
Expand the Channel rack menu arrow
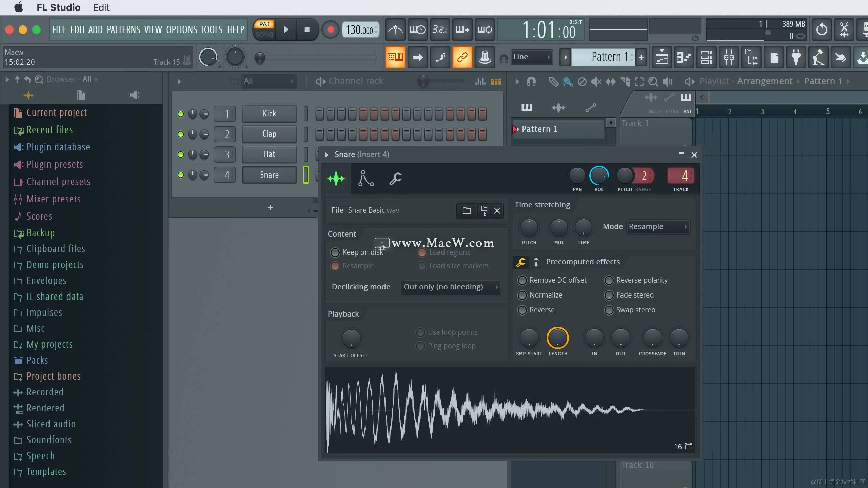click(179, 81)
